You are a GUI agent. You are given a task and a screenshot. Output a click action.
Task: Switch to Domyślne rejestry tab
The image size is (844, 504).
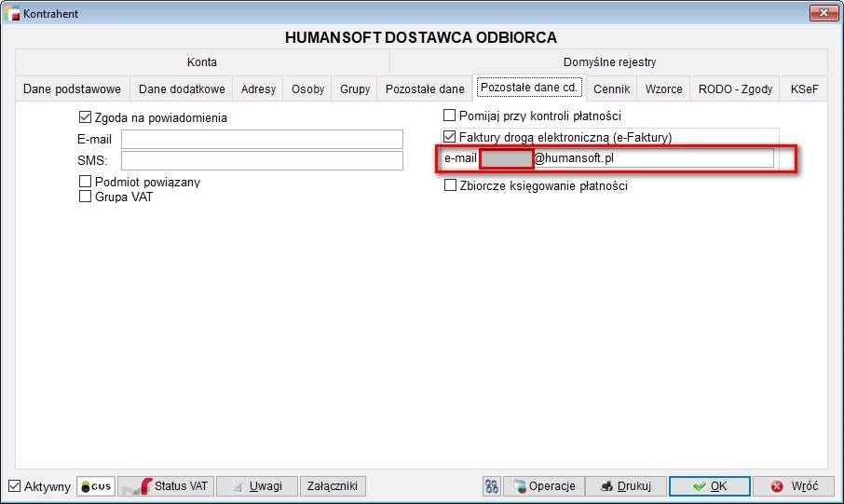(x=609, y=61)
